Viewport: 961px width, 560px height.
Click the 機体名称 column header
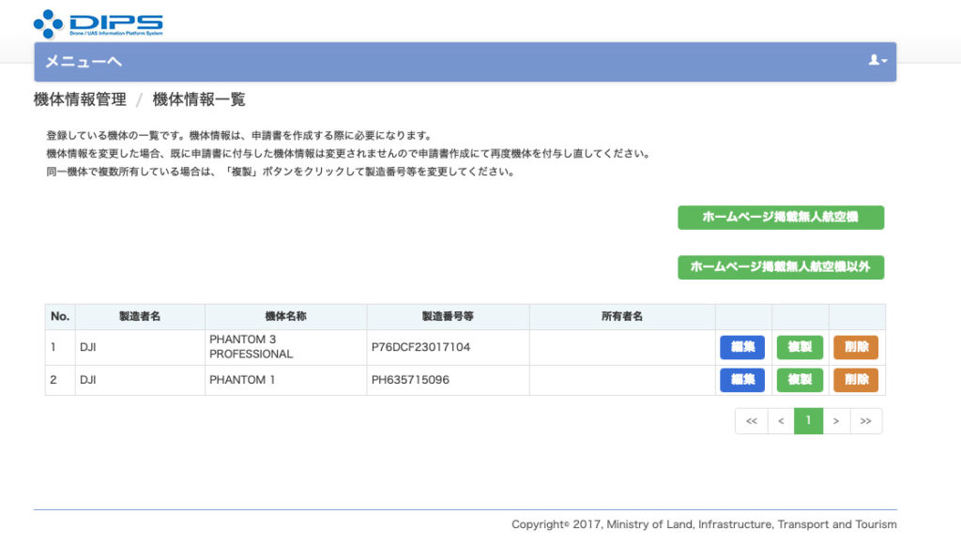coord(285,317)
